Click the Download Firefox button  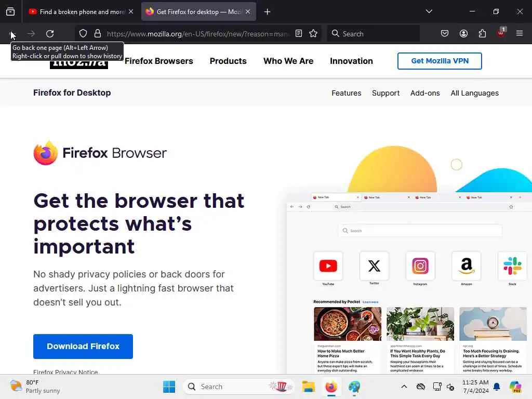point(83,347)
